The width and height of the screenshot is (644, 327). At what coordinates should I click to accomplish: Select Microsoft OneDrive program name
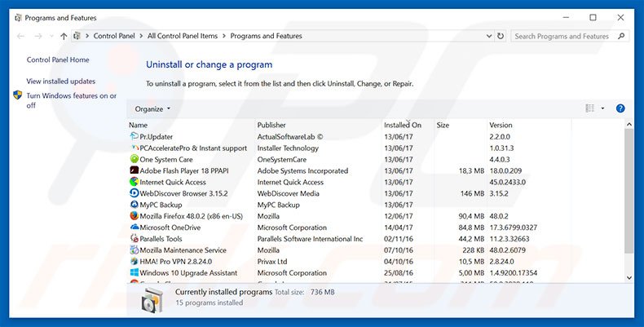pos(170,228)
